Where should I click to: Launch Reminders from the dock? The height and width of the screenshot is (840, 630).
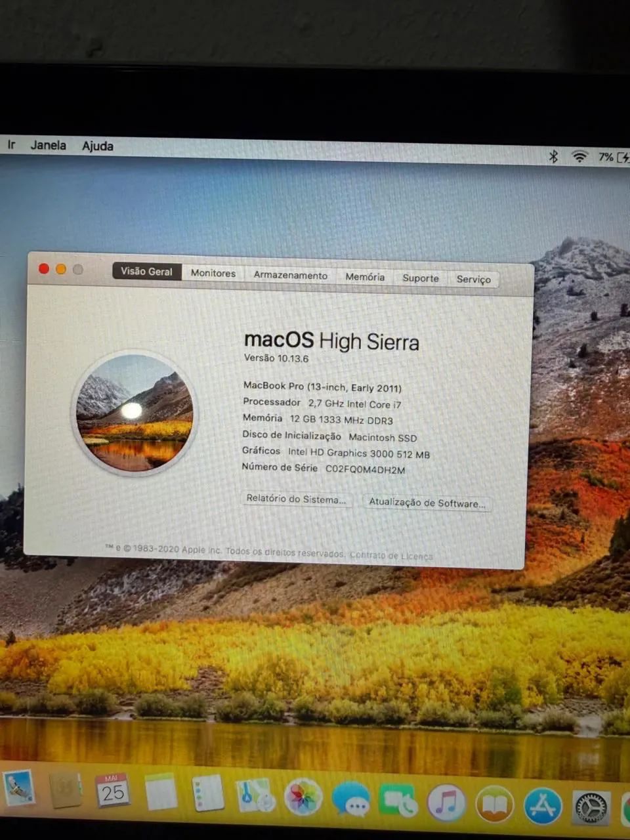coord(209,793)
